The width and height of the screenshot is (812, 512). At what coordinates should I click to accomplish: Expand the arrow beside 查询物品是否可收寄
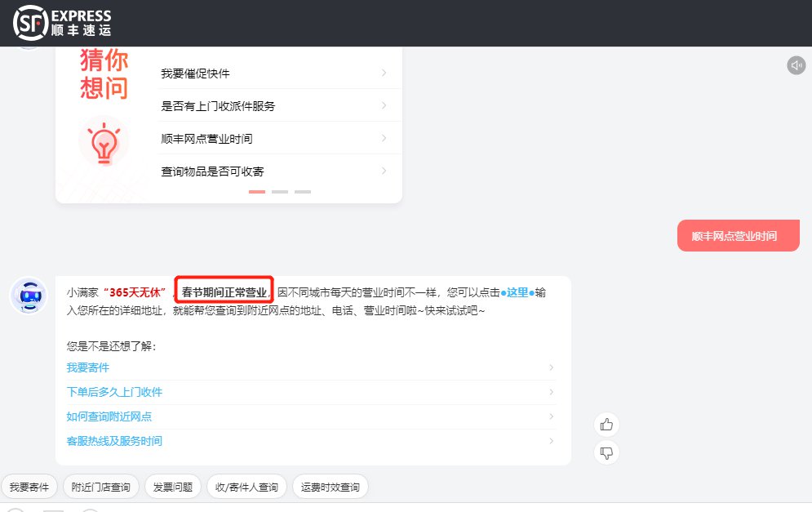384,171
